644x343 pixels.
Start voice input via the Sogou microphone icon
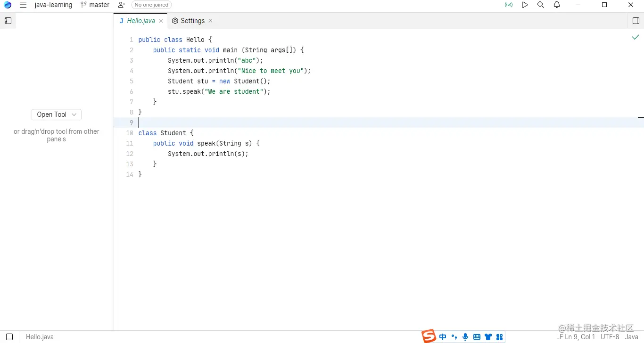tap(465, 336)
